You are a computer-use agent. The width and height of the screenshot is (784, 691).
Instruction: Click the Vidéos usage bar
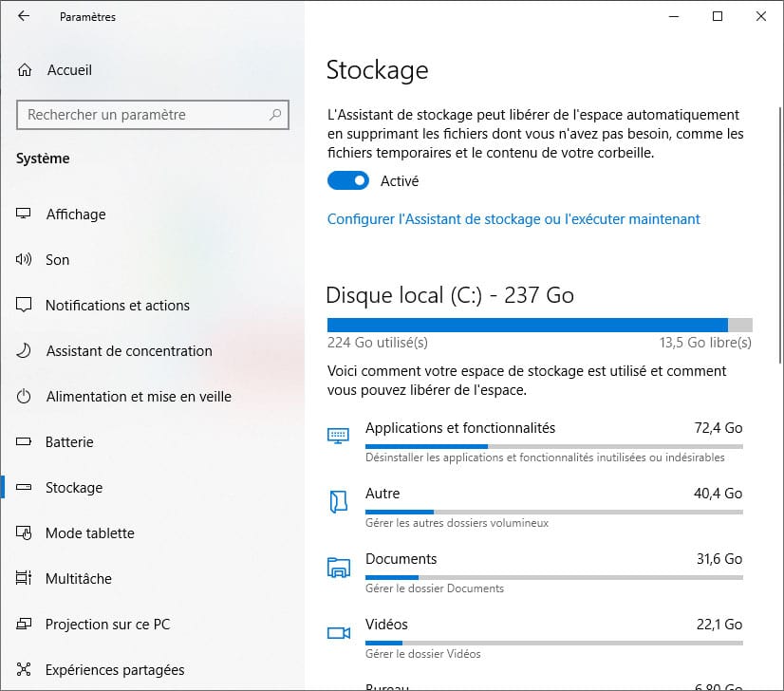pos(554,643)
